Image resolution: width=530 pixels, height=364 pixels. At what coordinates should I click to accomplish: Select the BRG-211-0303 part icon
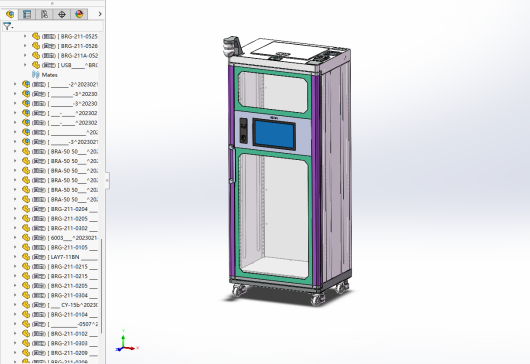26,343
